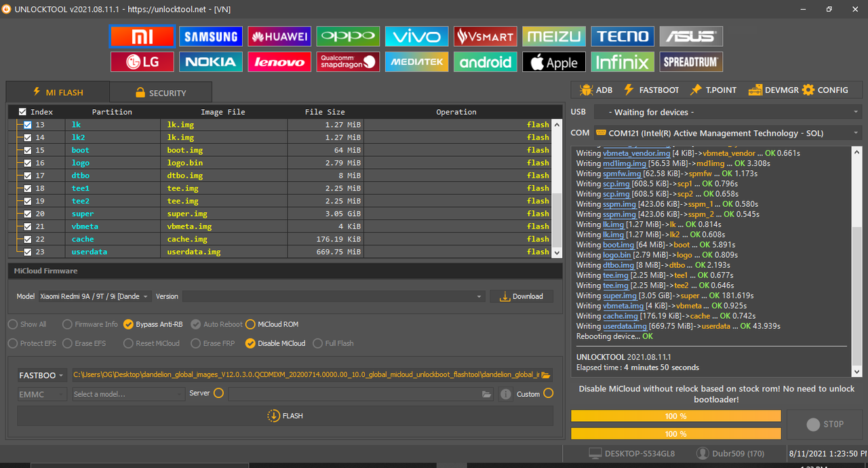Open the userdata.img link in log
868x468 pixels.
pos(625,326)
